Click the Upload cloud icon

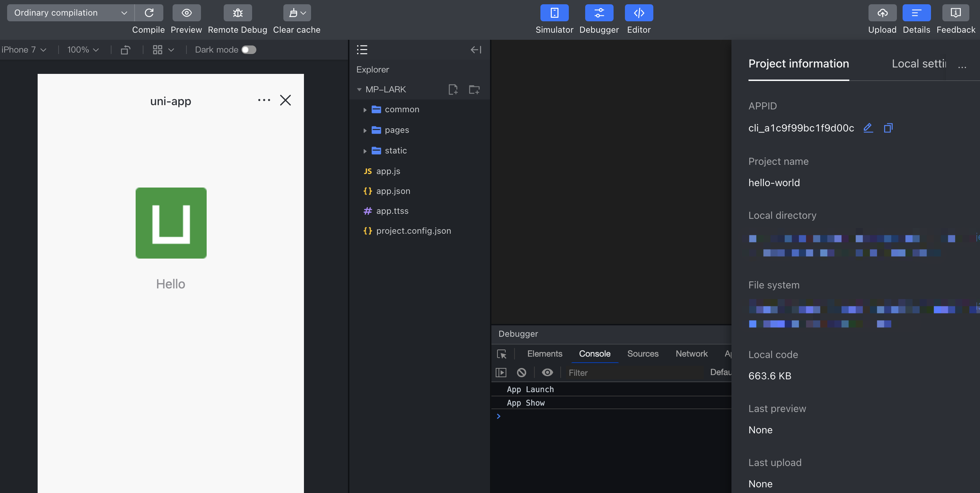882,13
